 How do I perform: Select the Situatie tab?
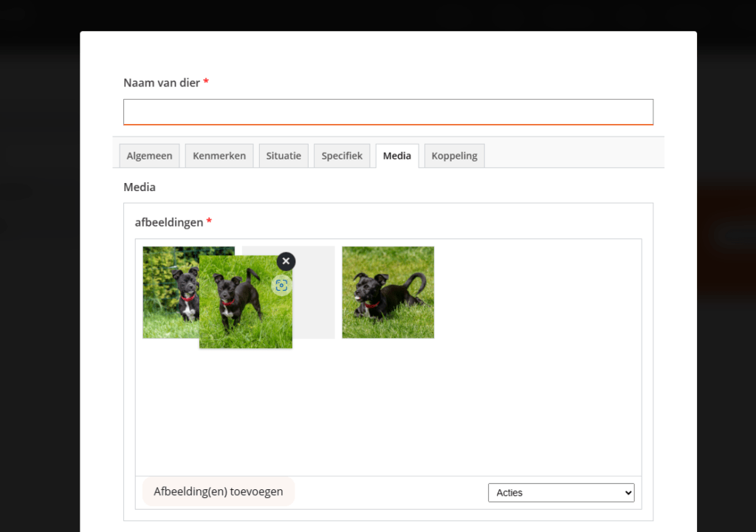click(x=283, y=156)
